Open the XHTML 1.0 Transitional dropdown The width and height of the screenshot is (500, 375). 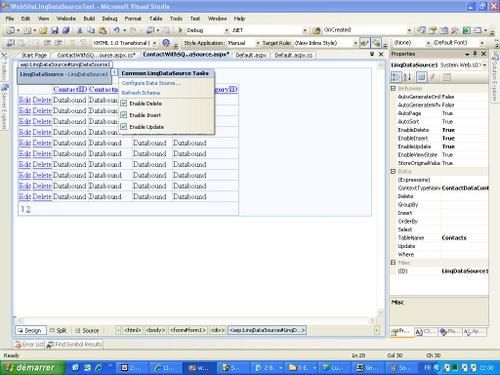[x=154, y=43]
